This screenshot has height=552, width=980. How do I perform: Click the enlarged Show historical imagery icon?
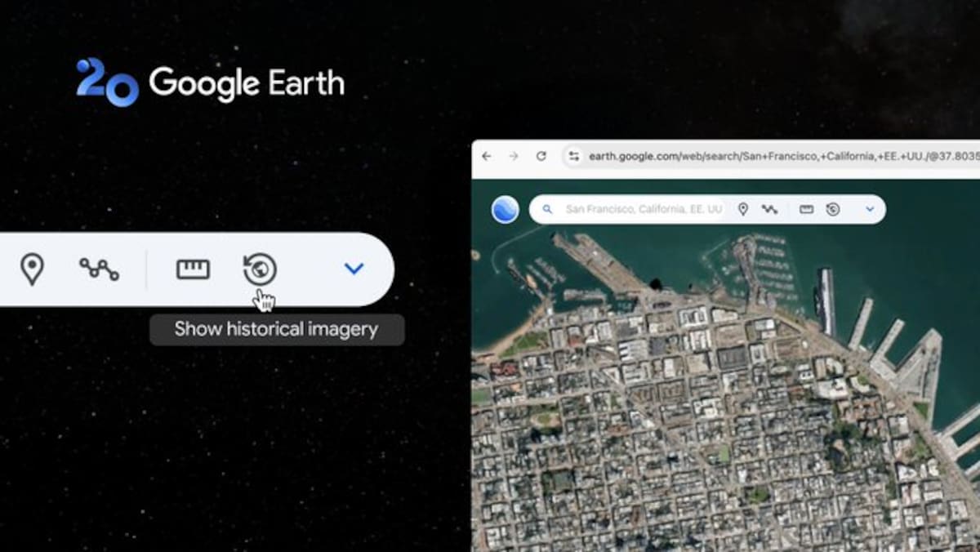tap(260, 269)
